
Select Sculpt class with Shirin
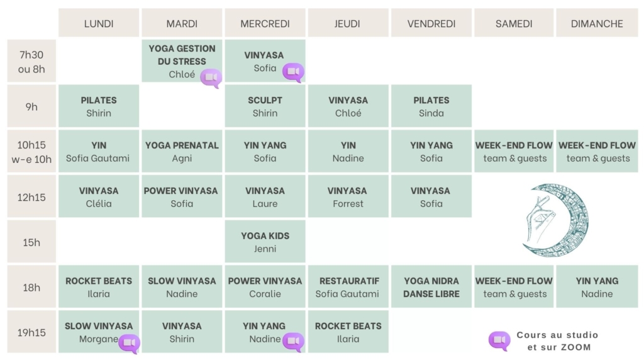pos(265,106)
